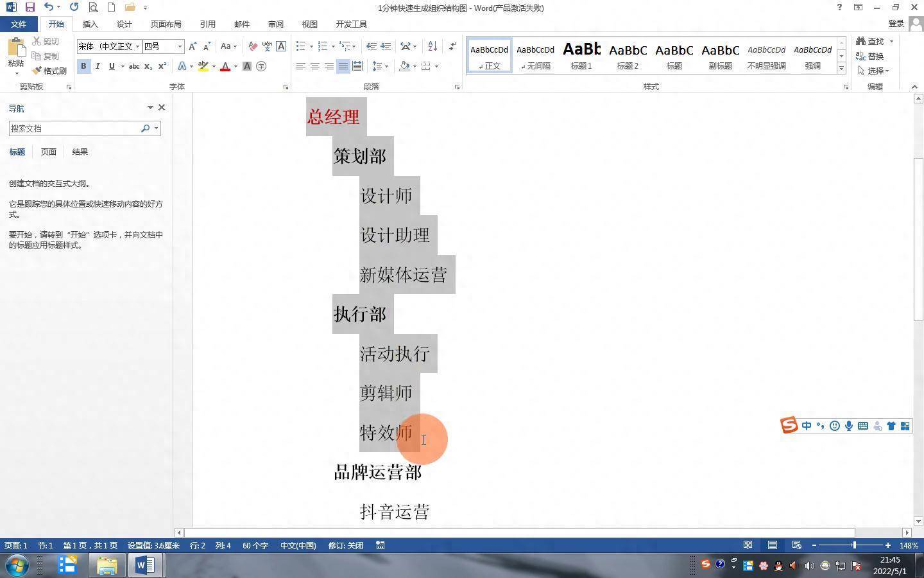Apply the 标题 1 heading style
Image resolution: width=924 pixels, height=578 pixels.
pyautogui.click(x=581, y=55)
